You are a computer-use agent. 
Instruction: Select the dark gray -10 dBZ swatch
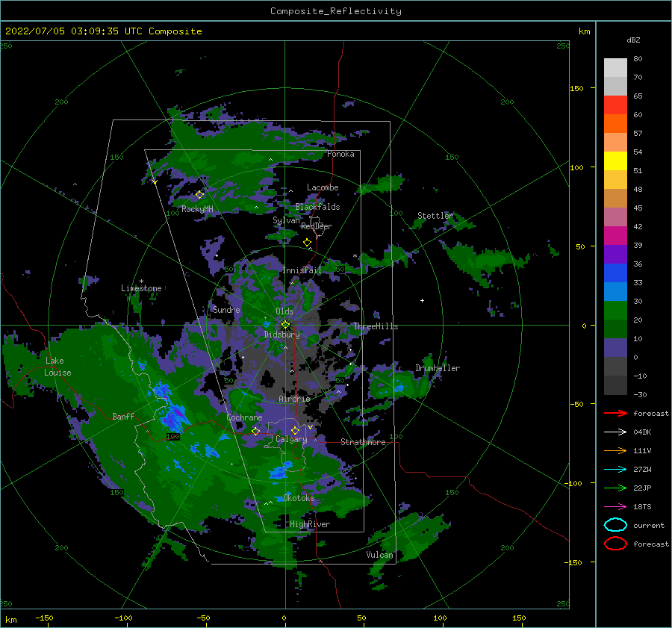(x=615, y=385)
